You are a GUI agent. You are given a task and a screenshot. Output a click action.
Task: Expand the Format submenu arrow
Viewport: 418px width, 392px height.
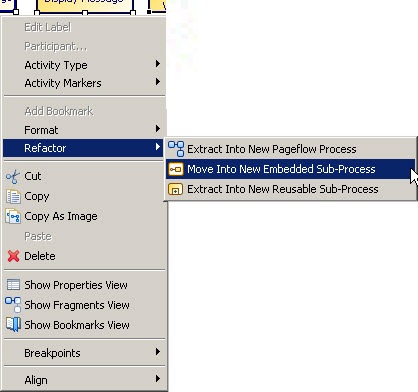158,129
